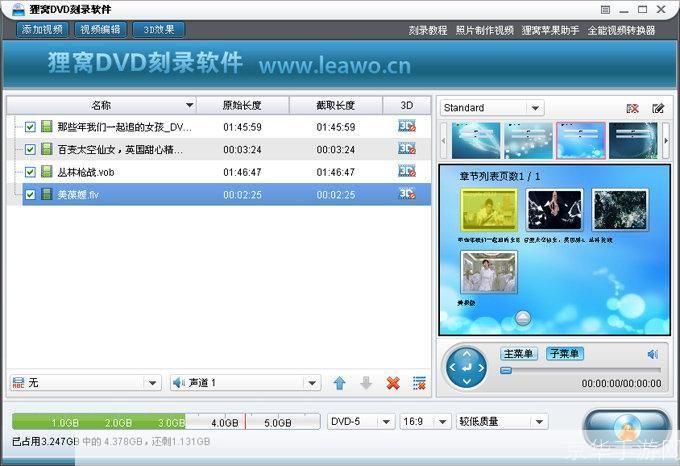Viewport: 680px width, 466px height.
Task: Sort by 原始长度 column header
Action: pos(242,105)
